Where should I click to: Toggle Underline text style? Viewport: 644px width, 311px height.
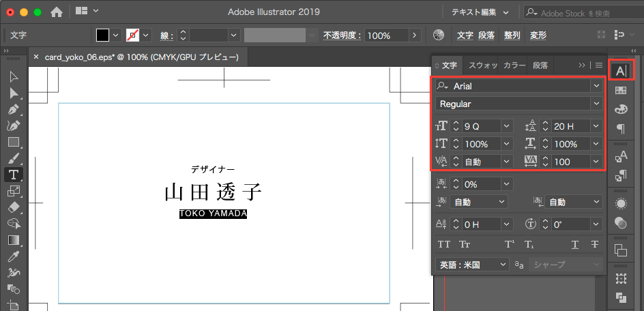coord(574,244)
